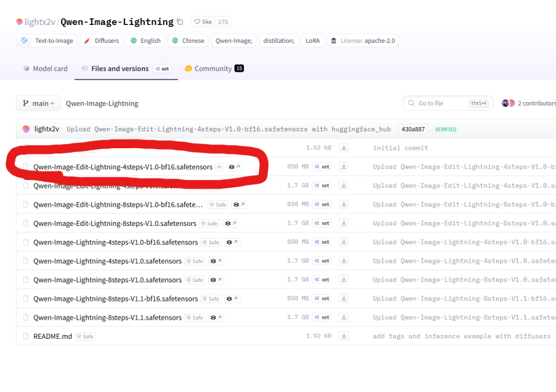Click lightx2v avatar in latest commit row

(x=26, y=129)
